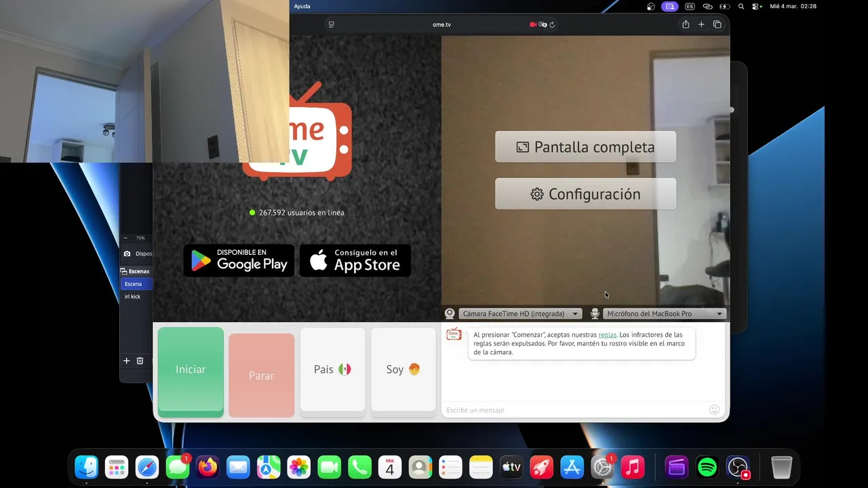868x488 pixels.
Task: Open the Configuración settings button
Action: [586, 194]
